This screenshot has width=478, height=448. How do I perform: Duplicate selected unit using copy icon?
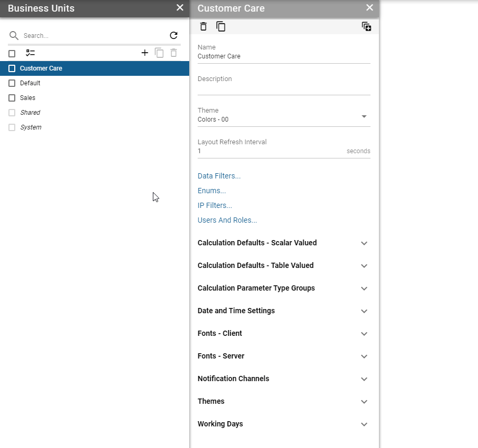point(159,53)
